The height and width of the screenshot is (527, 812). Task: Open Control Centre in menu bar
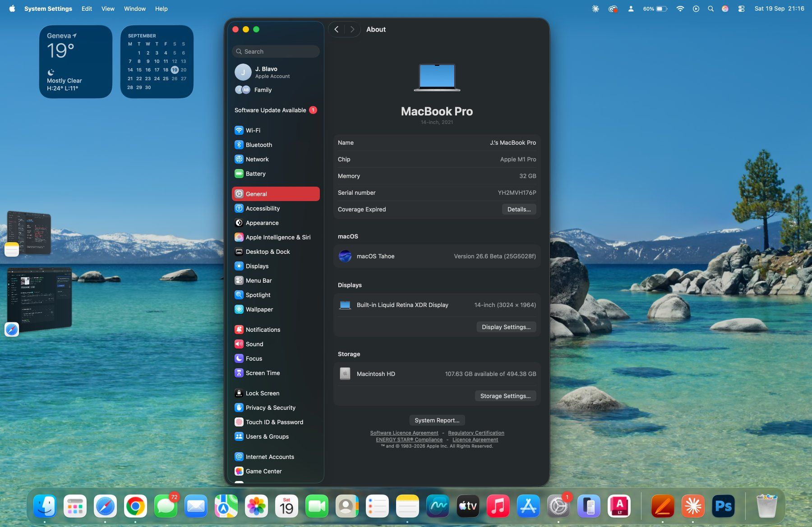[741, 9]
